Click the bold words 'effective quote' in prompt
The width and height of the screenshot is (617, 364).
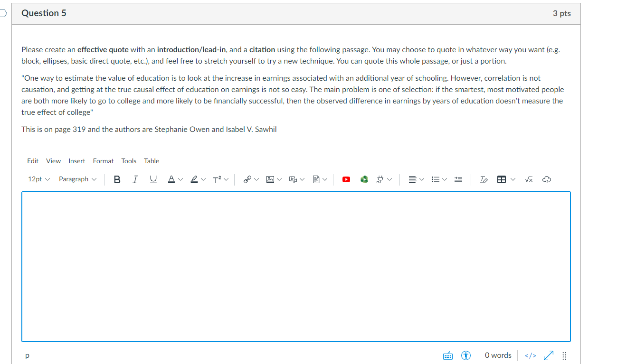coord(103,50)
